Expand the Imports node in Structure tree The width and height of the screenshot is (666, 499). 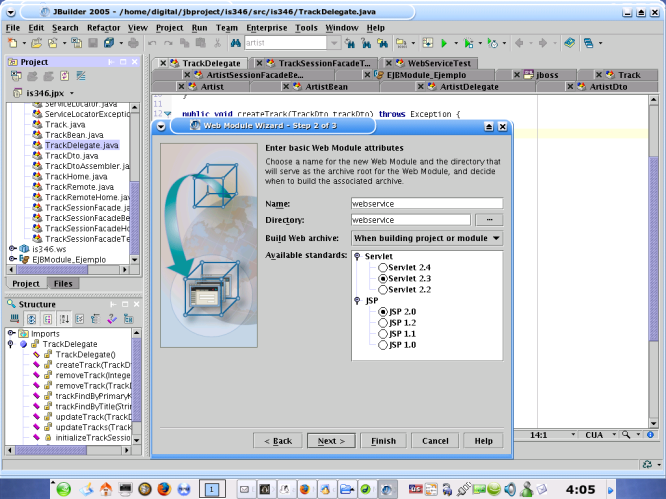11,334
